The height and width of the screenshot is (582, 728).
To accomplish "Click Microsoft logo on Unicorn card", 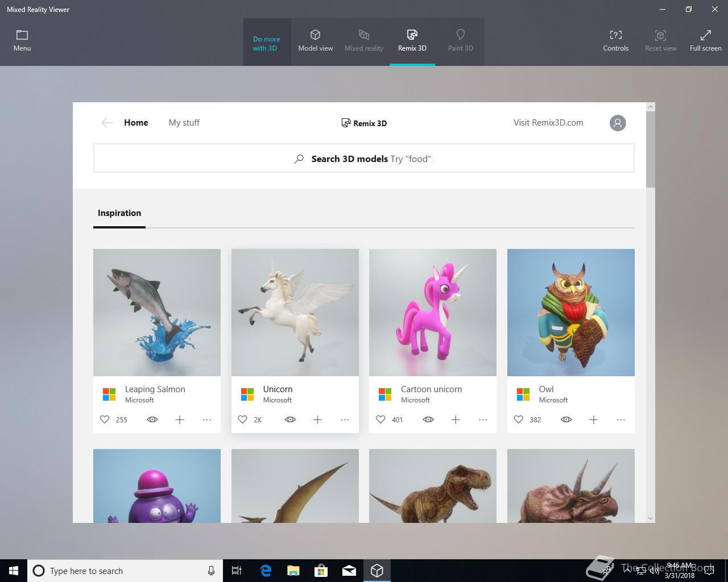I will pos(247,394).
